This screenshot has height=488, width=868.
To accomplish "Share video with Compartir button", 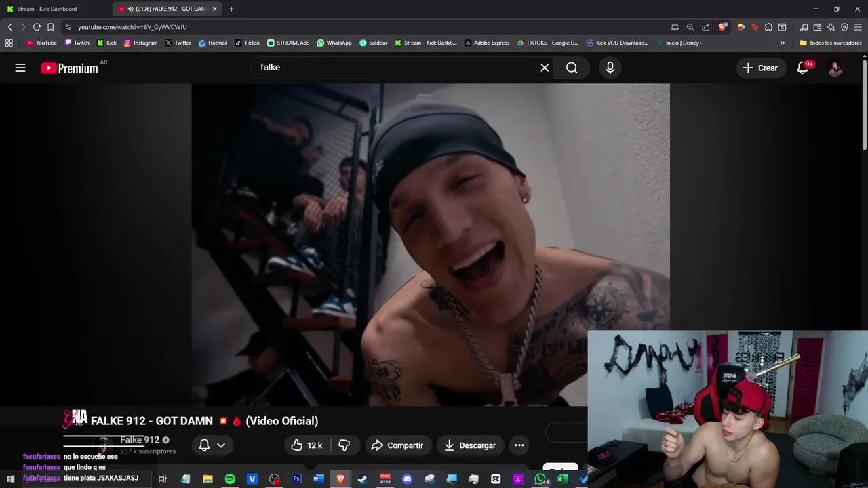I will [398, 445].
